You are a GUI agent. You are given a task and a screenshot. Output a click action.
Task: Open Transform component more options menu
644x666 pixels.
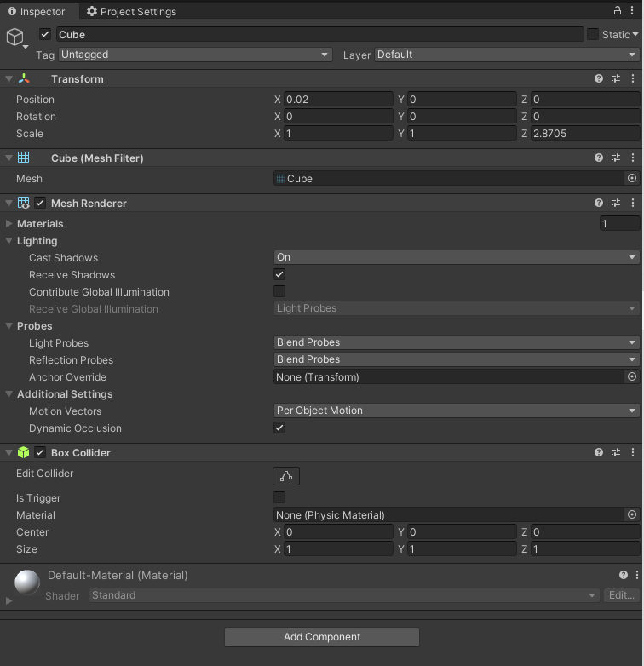point(633,78)
